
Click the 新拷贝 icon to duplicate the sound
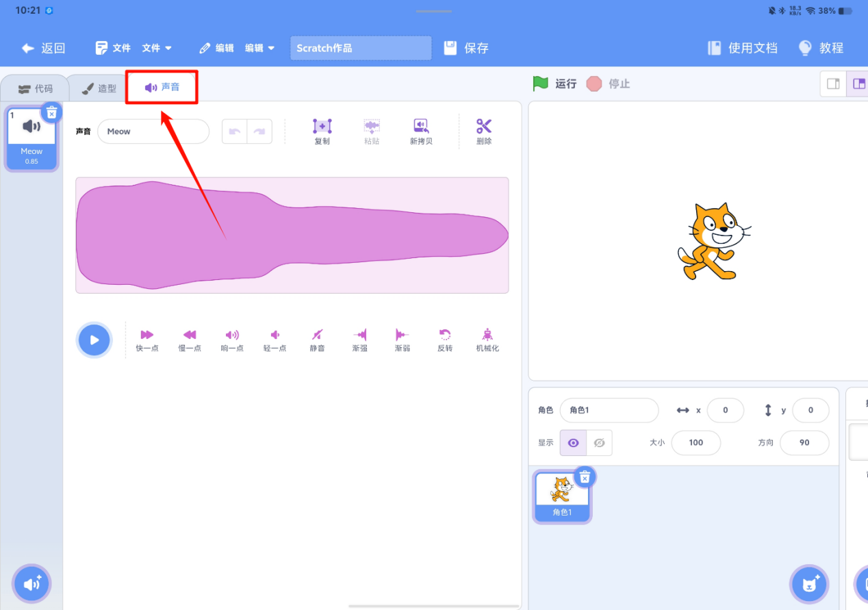pyautogui.click(x=420, y=131)
